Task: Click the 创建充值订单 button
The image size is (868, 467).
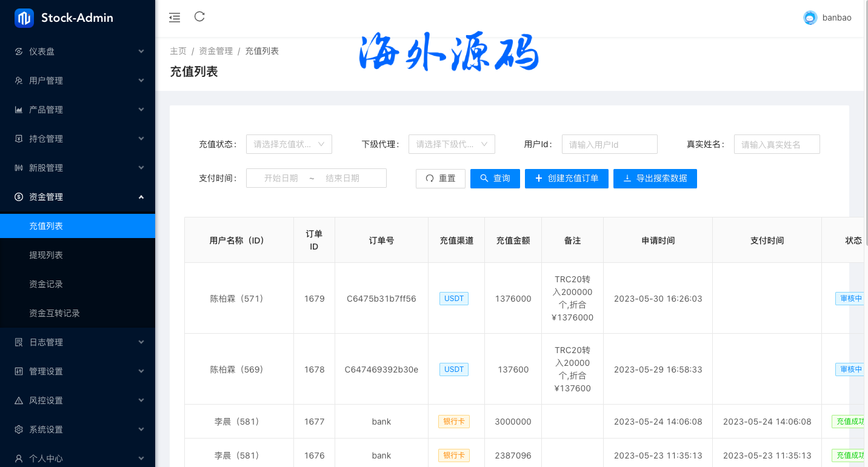Action: (566, 179)
